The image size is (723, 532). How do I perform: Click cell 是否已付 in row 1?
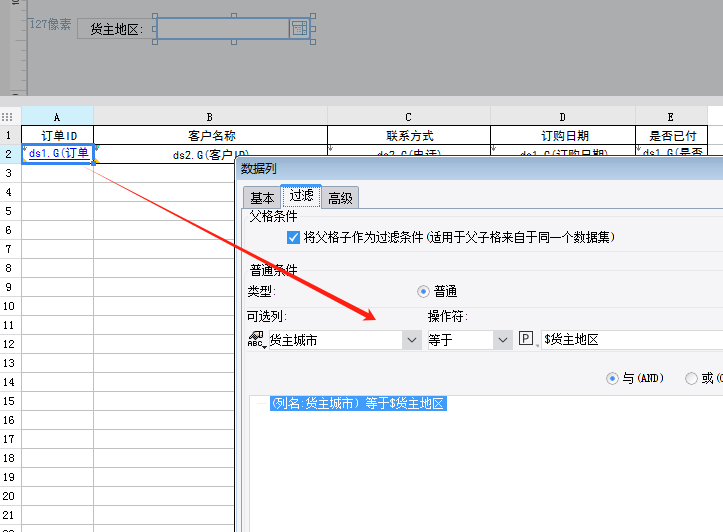click(x=671, y=135)
